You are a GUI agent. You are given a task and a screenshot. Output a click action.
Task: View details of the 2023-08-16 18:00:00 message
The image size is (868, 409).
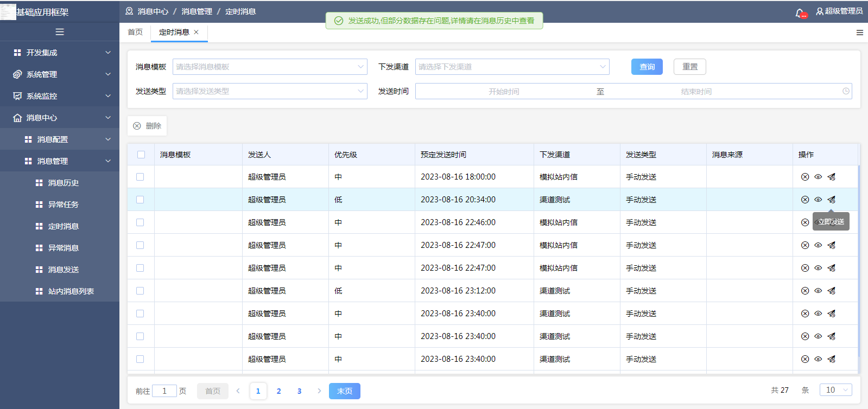(x=818, y=177)
